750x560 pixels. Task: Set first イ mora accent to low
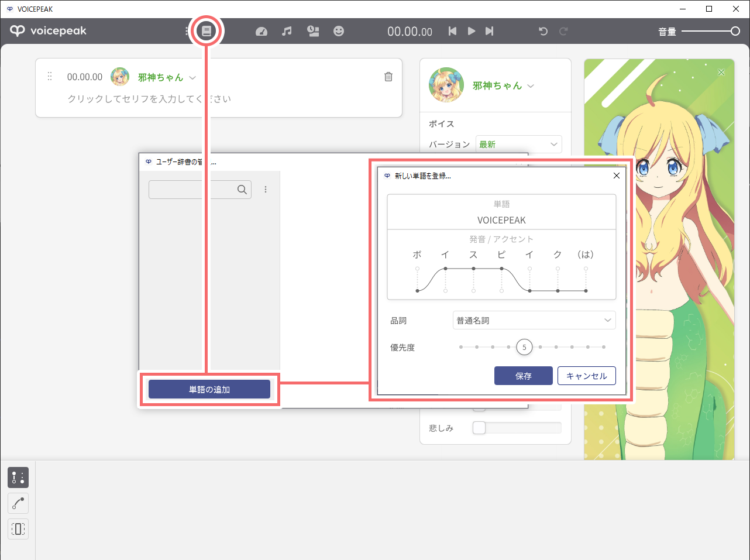pyautogui.click(x=445, y=291)
